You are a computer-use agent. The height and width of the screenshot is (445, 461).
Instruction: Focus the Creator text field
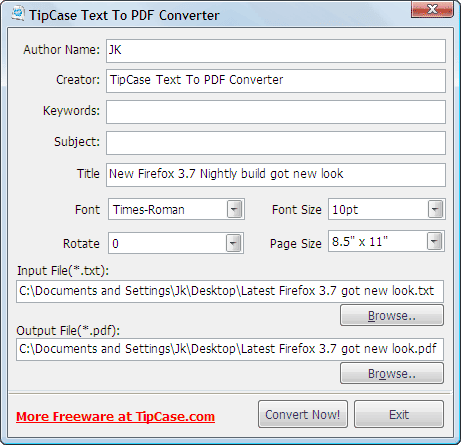click(x=276, y=81)
